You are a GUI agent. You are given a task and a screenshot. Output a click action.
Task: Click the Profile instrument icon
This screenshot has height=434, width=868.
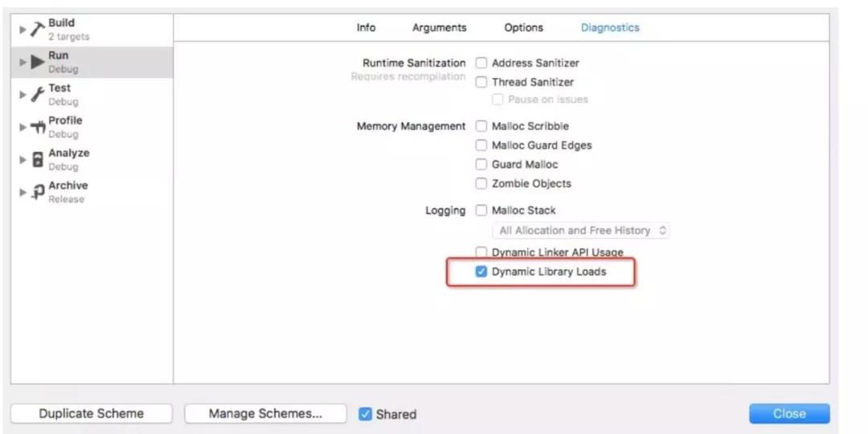point(38,127)
